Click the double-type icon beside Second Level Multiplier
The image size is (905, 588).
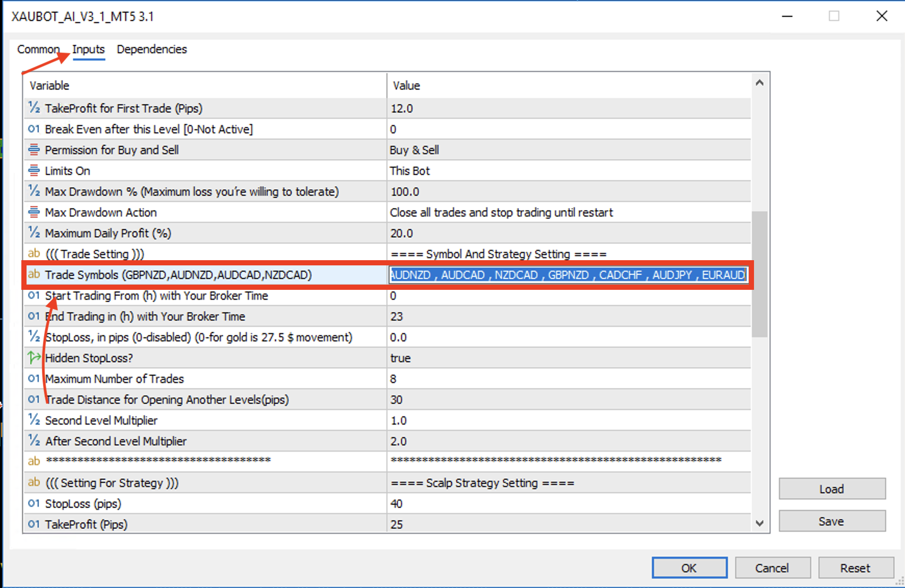tap(34, 420)
